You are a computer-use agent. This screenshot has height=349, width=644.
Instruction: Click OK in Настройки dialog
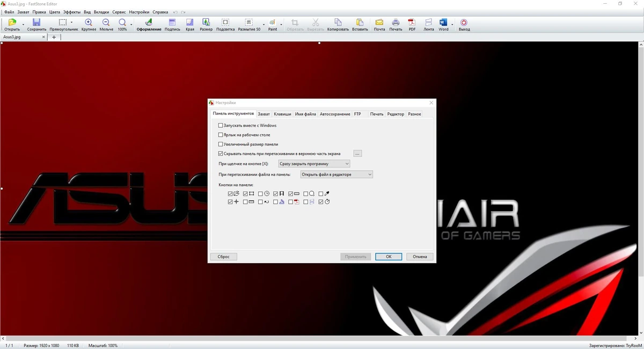389,257
